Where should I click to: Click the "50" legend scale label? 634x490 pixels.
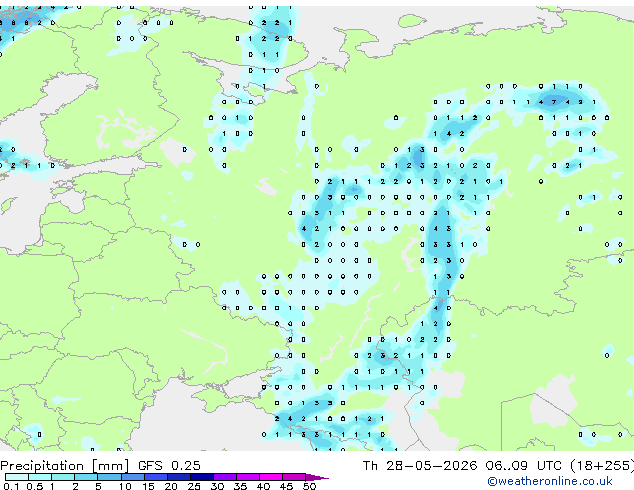(x=309, y=486)
